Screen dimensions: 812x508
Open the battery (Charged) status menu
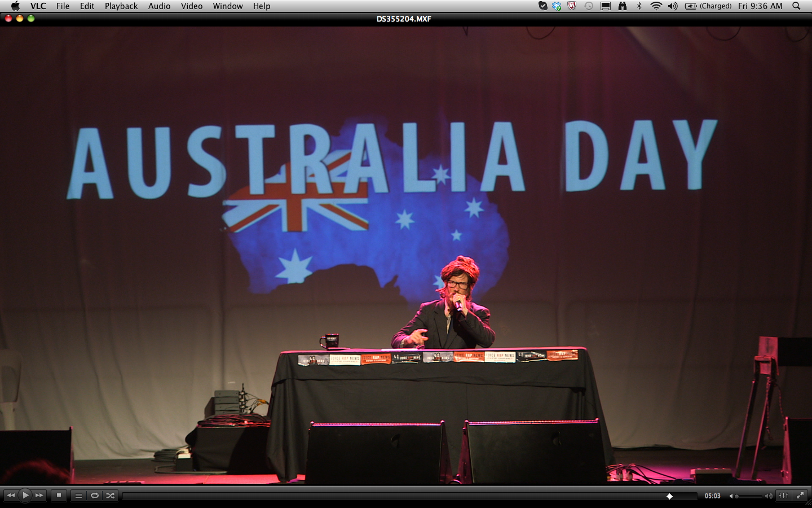(x=708, y=6)
